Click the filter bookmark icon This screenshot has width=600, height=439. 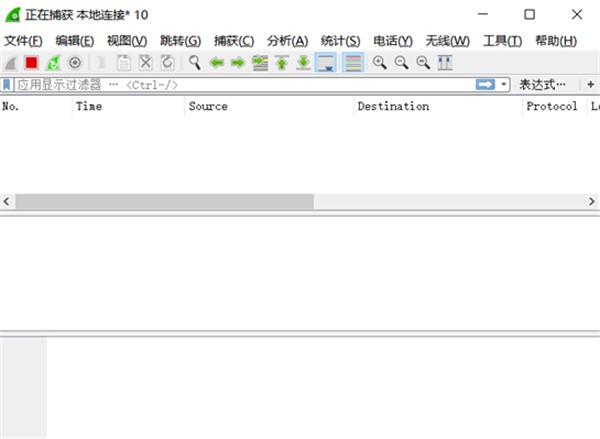click(7, 85)
